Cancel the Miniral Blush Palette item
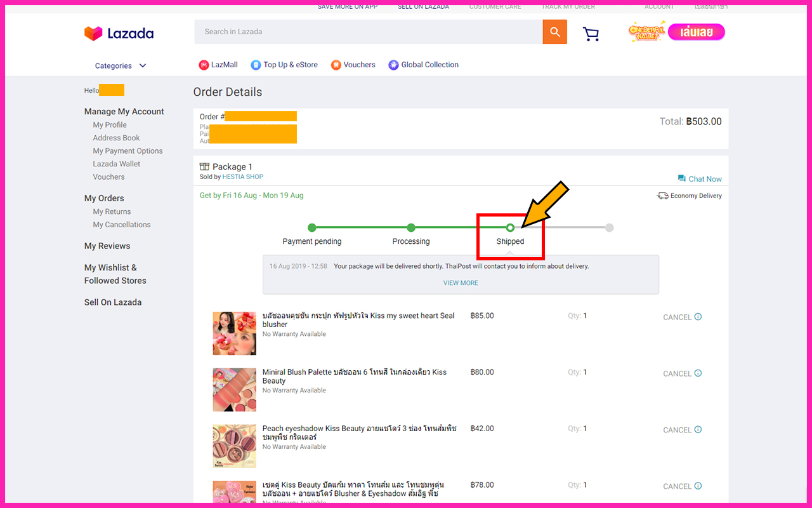812x508 pixels. (x=677, y=373)
